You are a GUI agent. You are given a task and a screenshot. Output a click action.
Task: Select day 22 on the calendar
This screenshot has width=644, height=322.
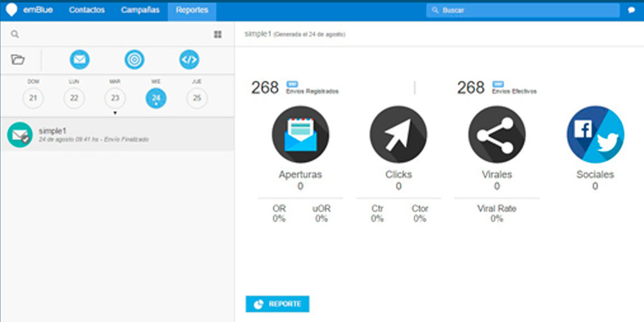74,98
